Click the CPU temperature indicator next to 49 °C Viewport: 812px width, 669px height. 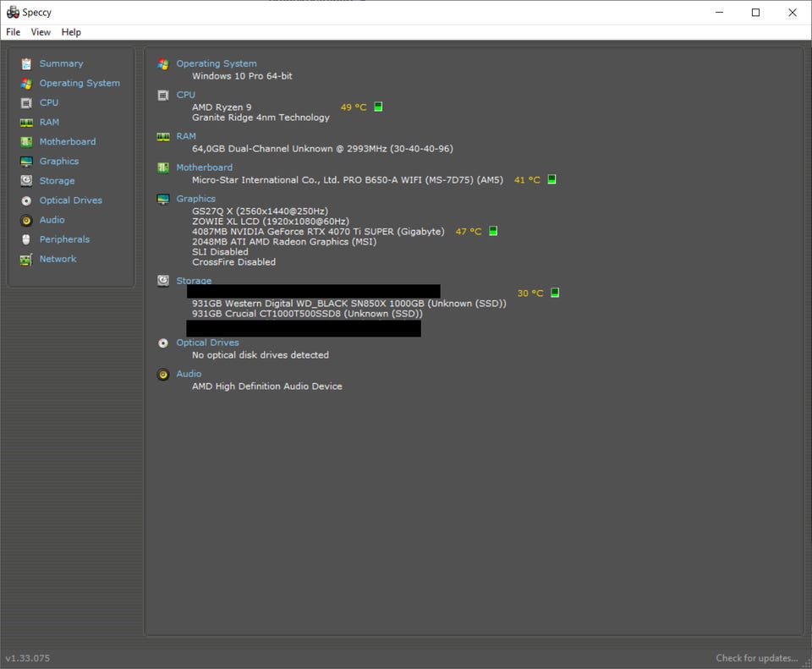[378, 107]
